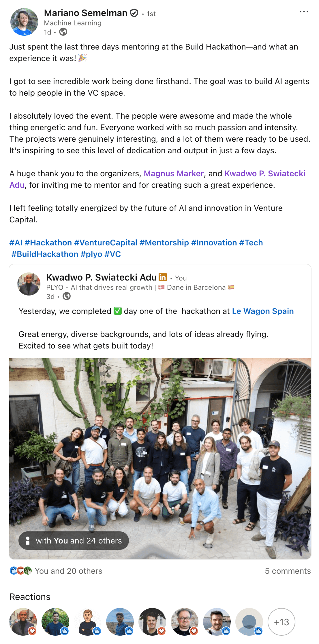319x644 pixels.
Task: Open Kwadwo P. Swiatecki Adu's avatar
Action: 29,284
